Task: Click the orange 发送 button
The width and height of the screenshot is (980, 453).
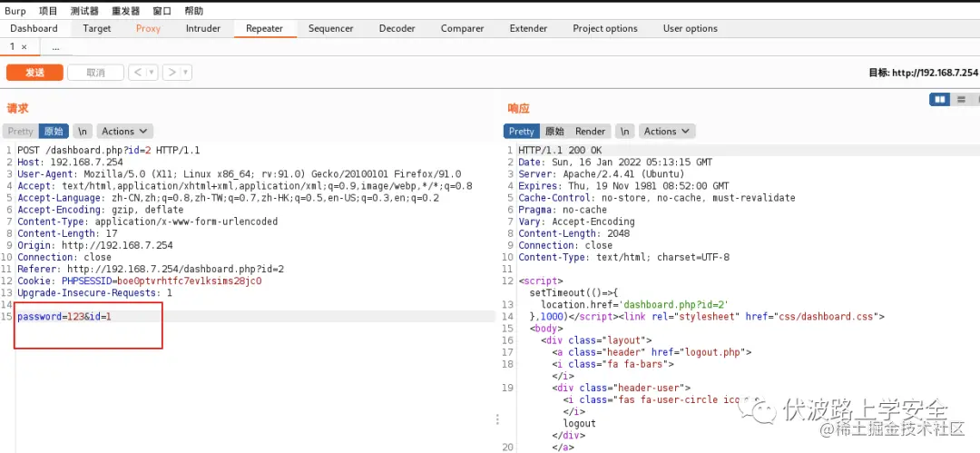Action: (x=35, y=73)
